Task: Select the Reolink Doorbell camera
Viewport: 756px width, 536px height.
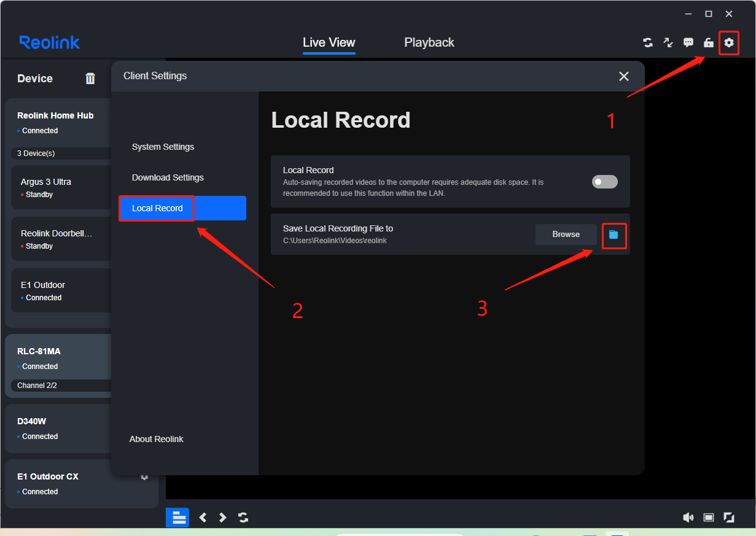Action: [x=61, y=239]
